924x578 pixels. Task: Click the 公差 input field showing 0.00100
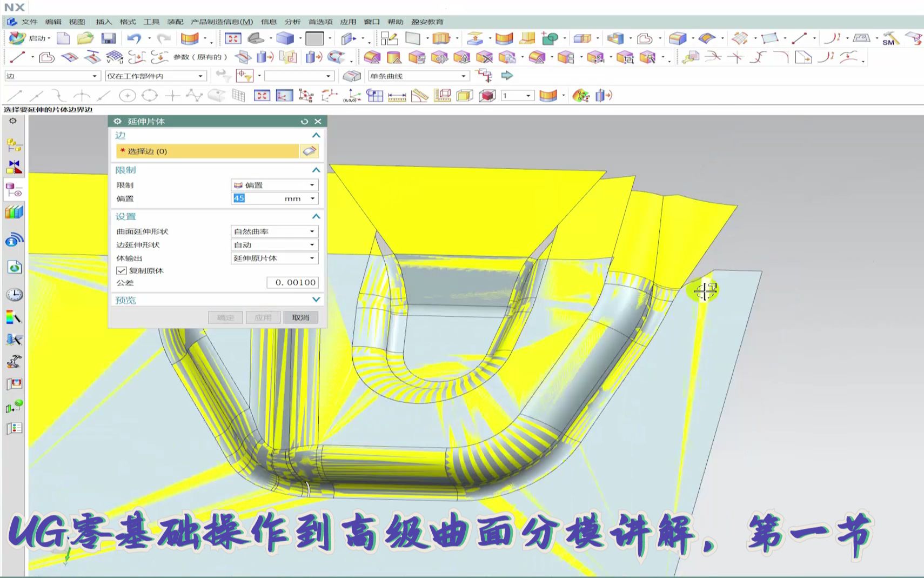293,282
